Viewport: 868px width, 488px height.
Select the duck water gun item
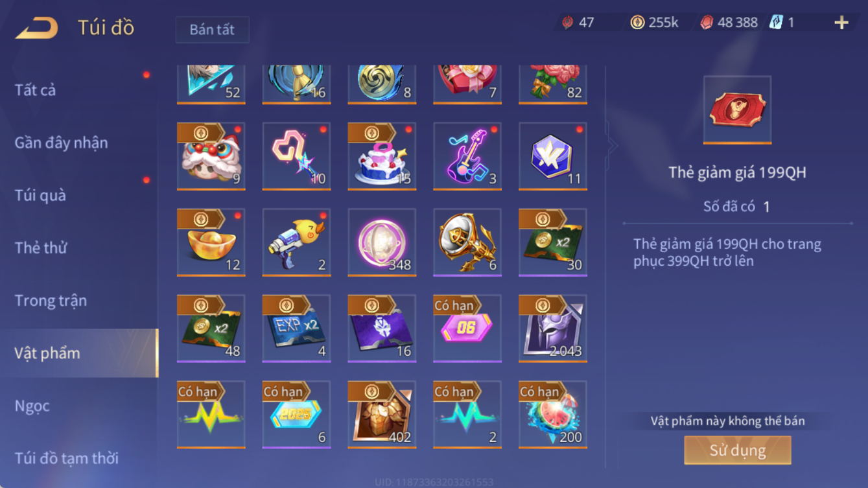click(297, 242)
